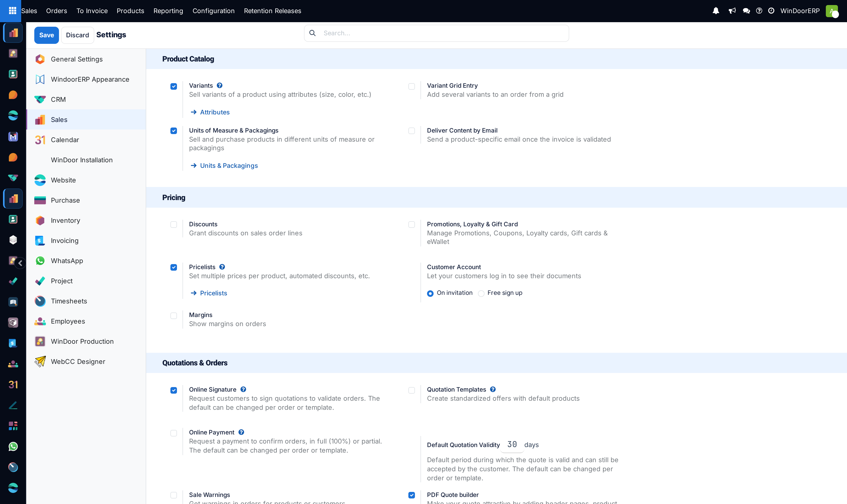This screenshot has width=847, height=504.
Task: Open the Products menu
Action: pyautogui.click(x=131, y=11)
